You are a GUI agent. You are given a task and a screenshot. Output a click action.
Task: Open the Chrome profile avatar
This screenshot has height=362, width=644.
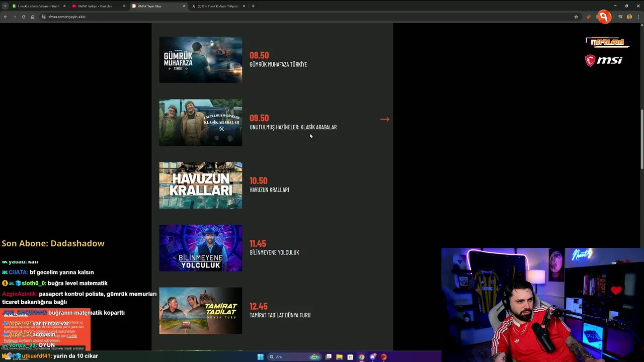[629, 17]
